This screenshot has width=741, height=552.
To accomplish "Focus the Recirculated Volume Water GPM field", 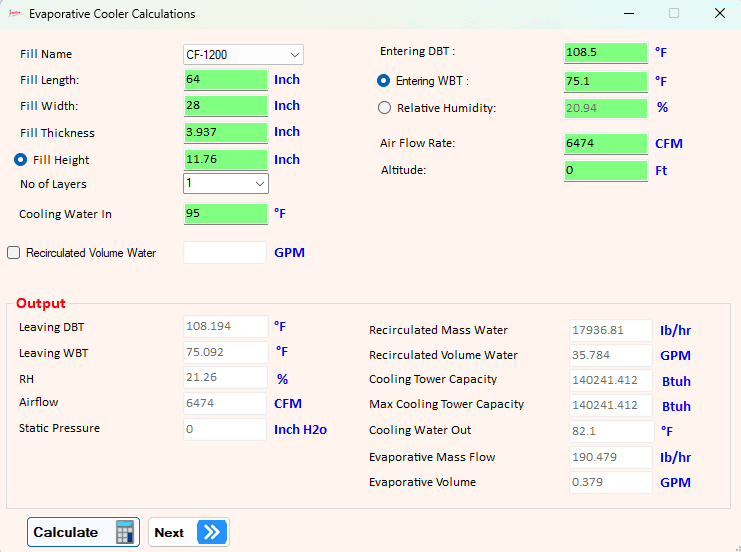I will coord(225,252).
